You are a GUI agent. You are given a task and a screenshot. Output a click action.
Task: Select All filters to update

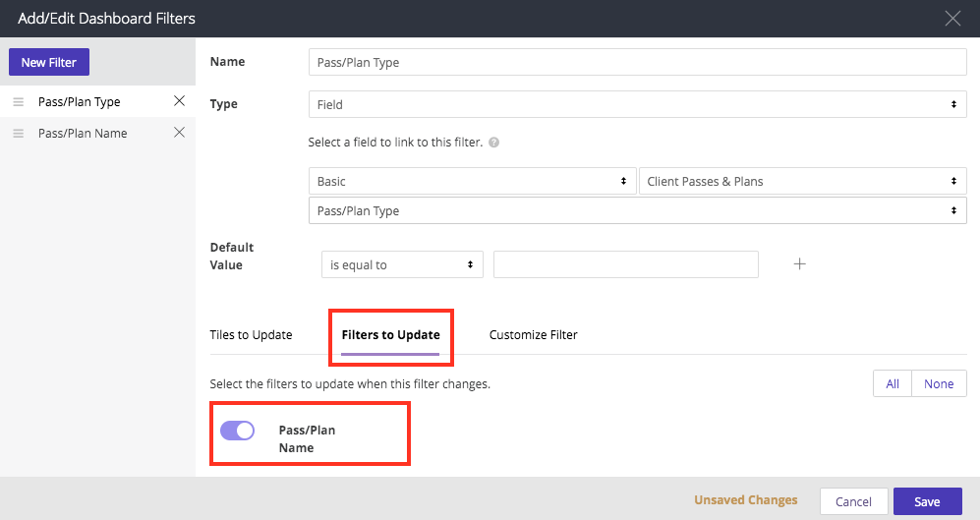click(x=893, y=383)
